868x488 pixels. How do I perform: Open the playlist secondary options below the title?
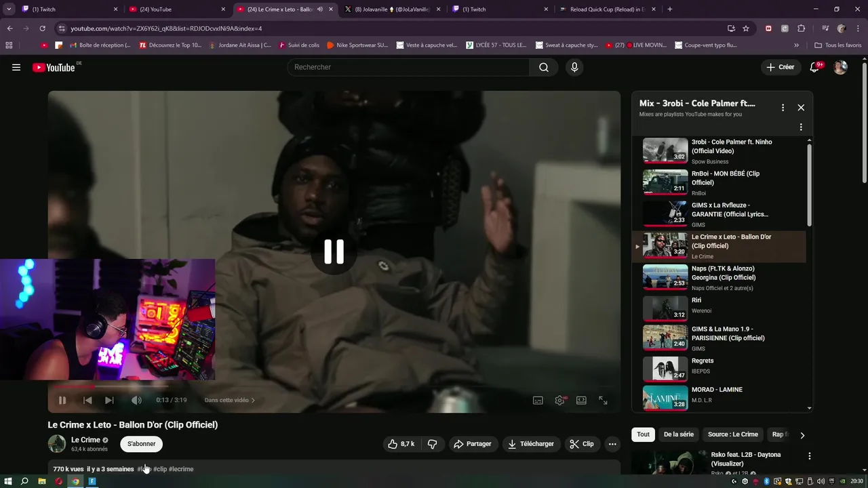(801, 127)
